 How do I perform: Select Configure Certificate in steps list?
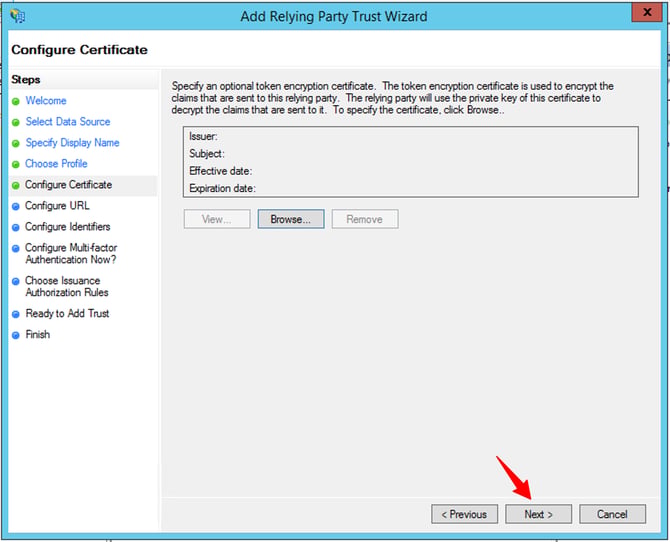69,185
